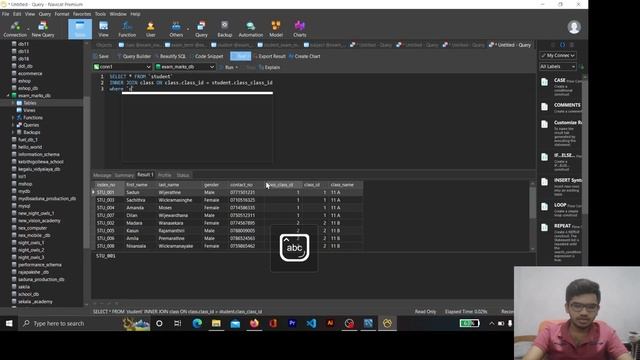The width and height of the screenshot is (640, 360).
Task: Open the Window menu
Action: 118,14
